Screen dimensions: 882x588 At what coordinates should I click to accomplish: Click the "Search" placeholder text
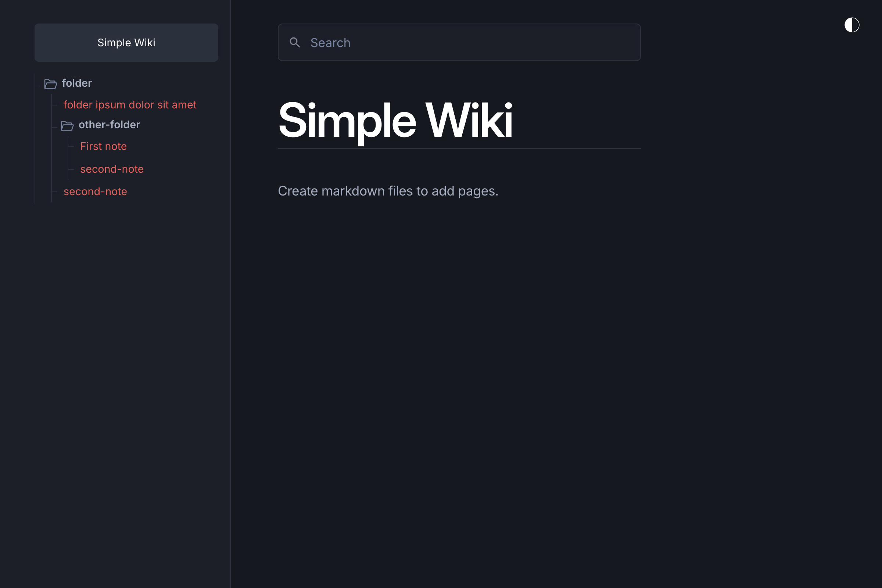(330, 43)
